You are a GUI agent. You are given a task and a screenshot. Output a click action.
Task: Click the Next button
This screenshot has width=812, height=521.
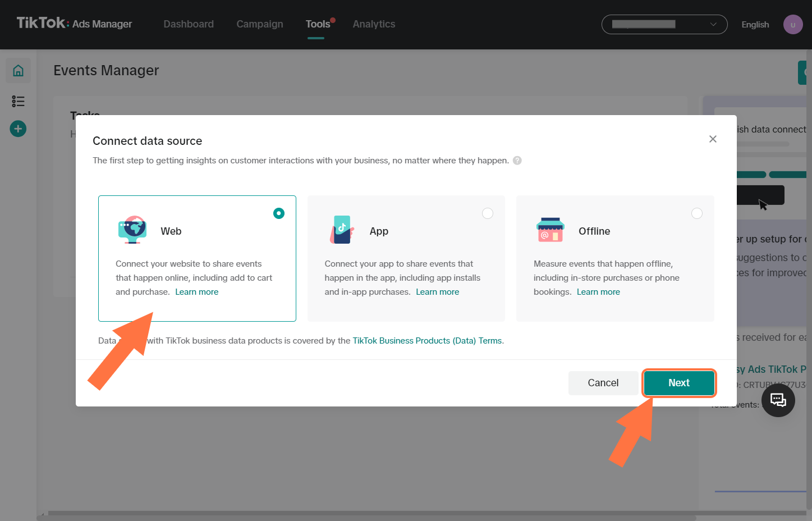tap(679, 382)
